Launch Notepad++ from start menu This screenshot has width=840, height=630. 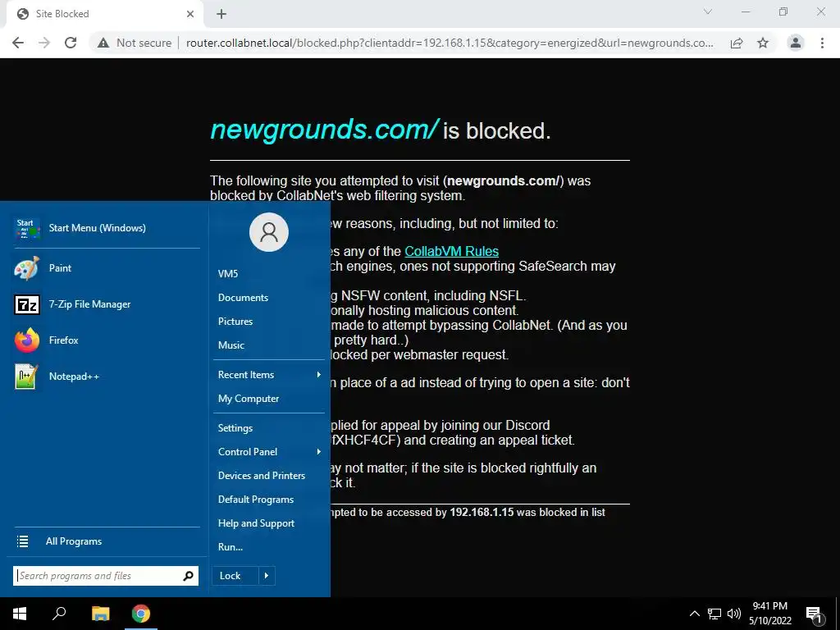click(107, 376)
